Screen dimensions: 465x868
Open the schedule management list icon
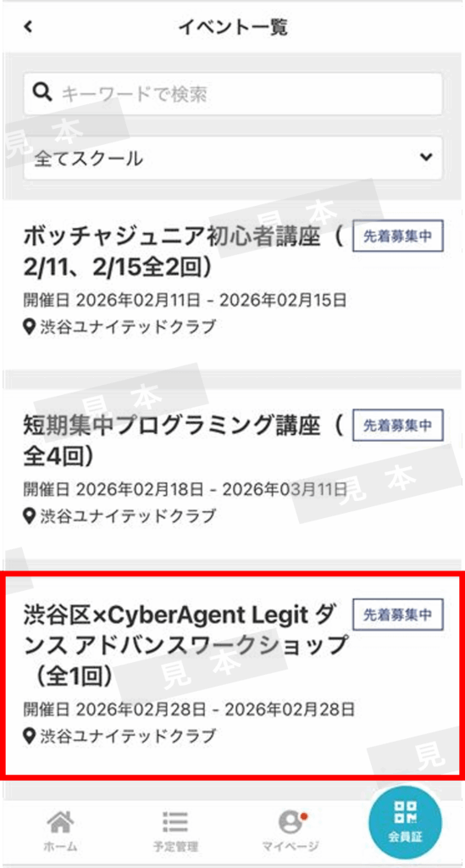pyautogui.click(x=175, y=822)
